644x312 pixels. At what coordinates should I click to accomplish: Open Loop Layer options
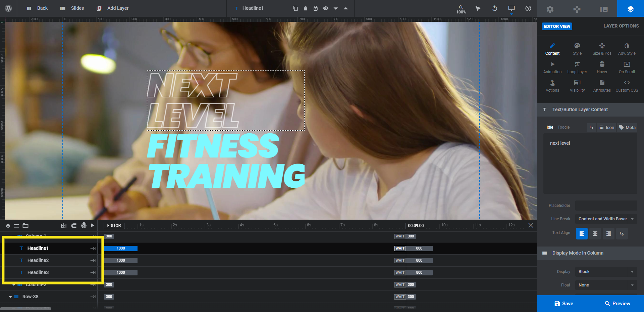coord(577,68)
